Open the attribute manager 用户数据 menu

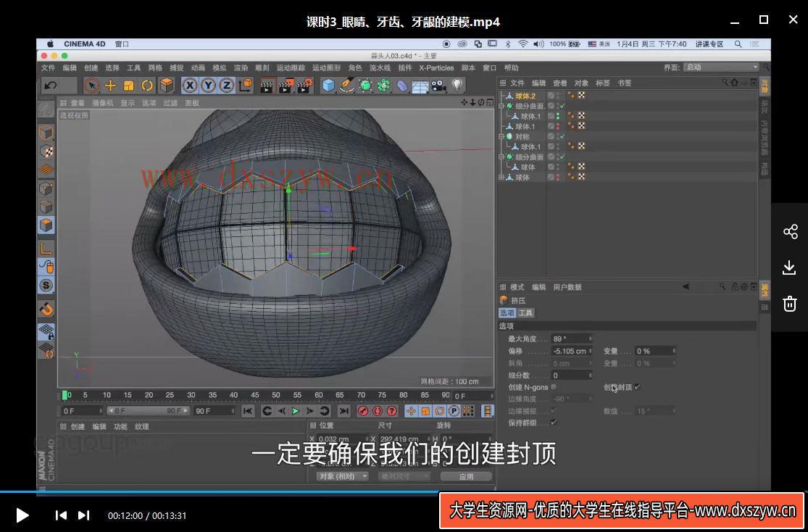567,287
